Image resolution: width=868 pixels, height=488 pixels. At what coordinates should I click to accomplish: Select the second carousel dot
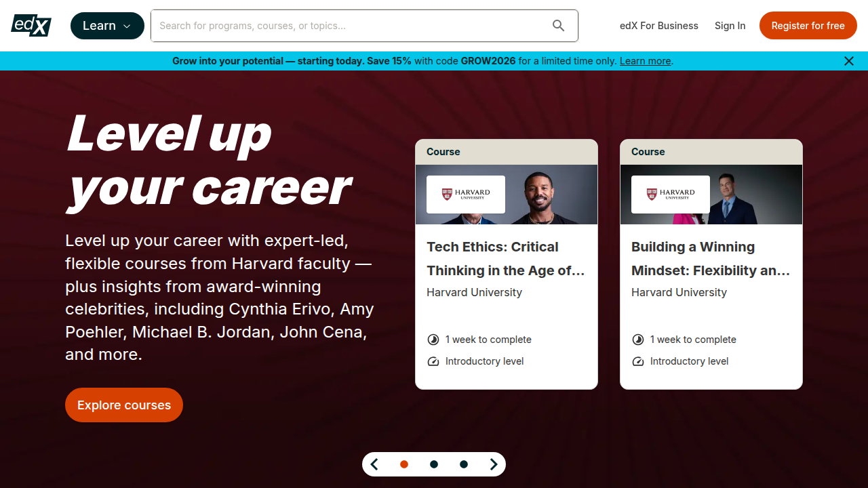(434, 464)
